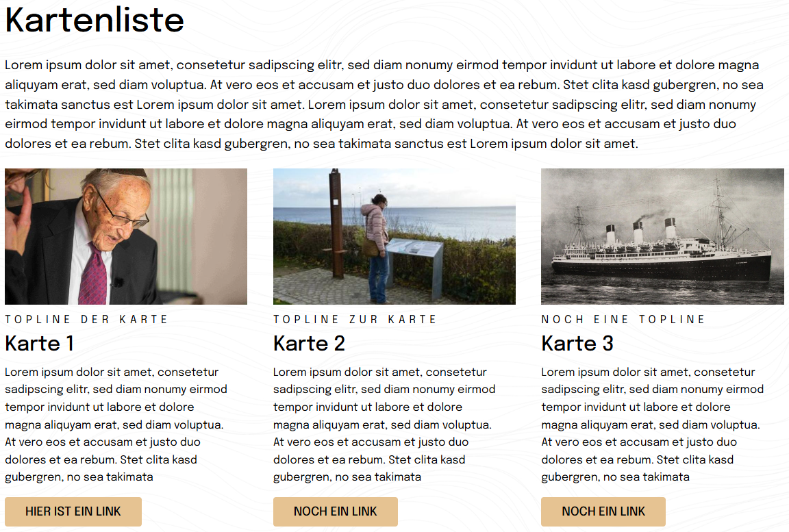789x532 pixels.
Task: Click the "Karte 2" card title
Action: click(309, 343)
